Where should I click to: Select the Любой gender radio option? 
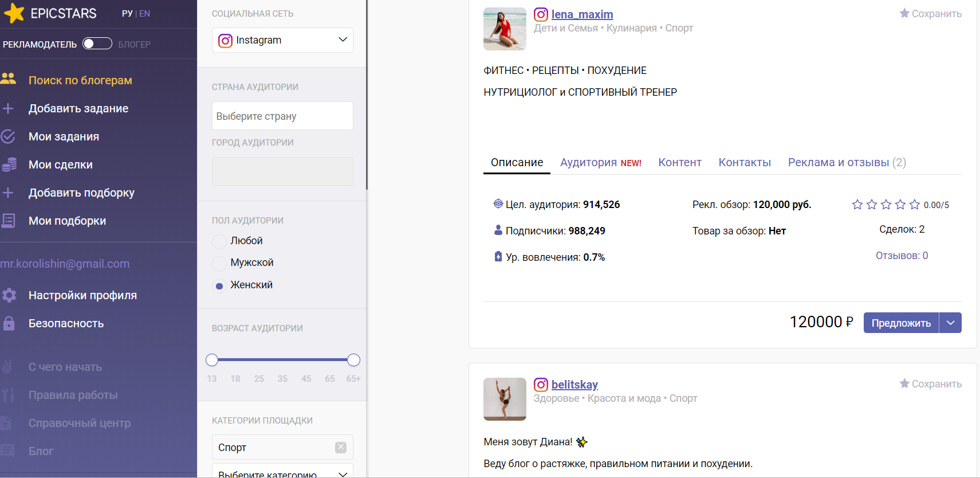click(x=219, y=241)
